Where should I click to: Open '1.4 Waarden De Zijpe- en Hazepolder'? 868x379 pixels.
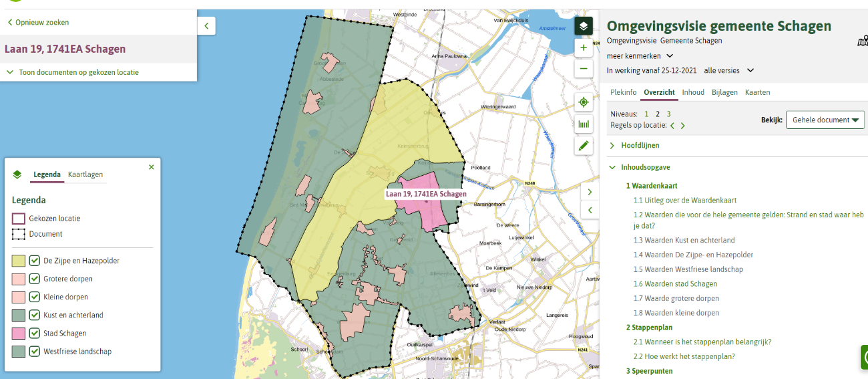693,255
